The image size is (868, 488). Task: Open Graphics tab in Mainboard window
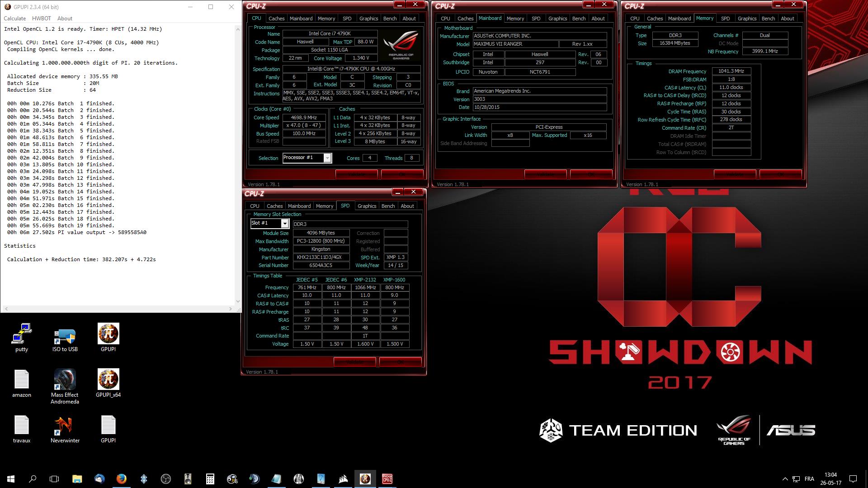[557, 19]
